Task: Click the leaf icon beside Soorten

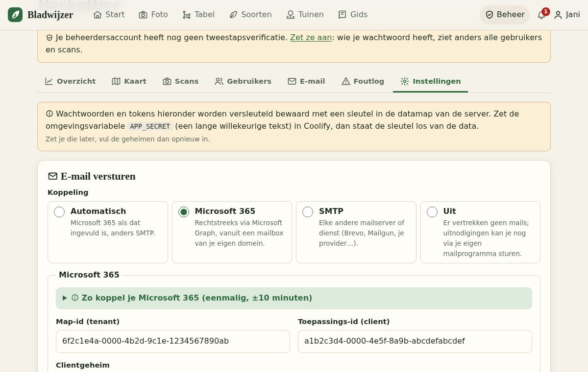Action: click(x=233, y=15)
